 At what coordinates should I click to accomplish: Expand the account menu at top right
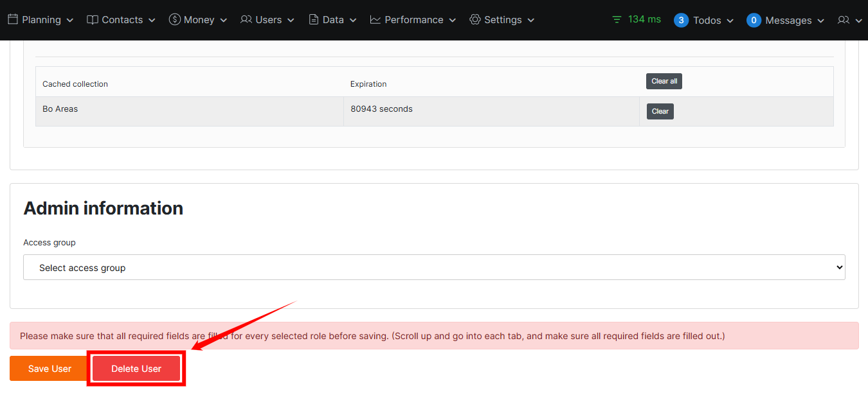pyautogui.click(x=849, y=21)
